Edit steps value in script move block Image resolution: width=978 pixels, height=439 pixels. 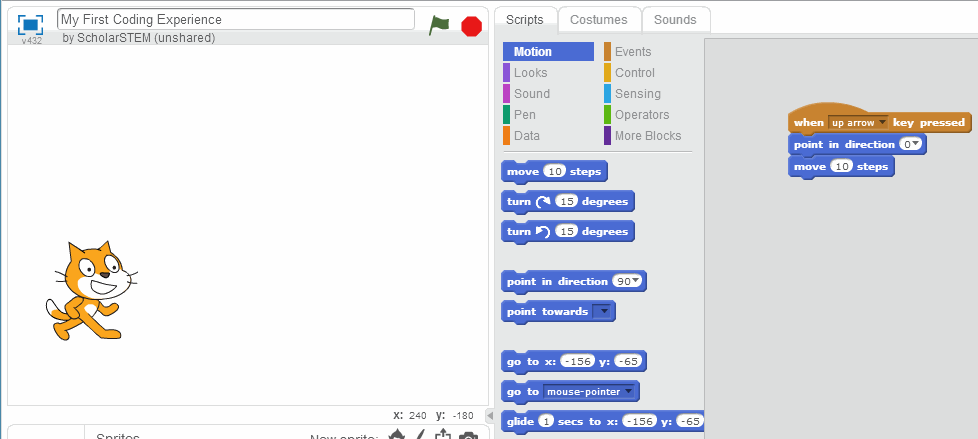tap(841, 166)
